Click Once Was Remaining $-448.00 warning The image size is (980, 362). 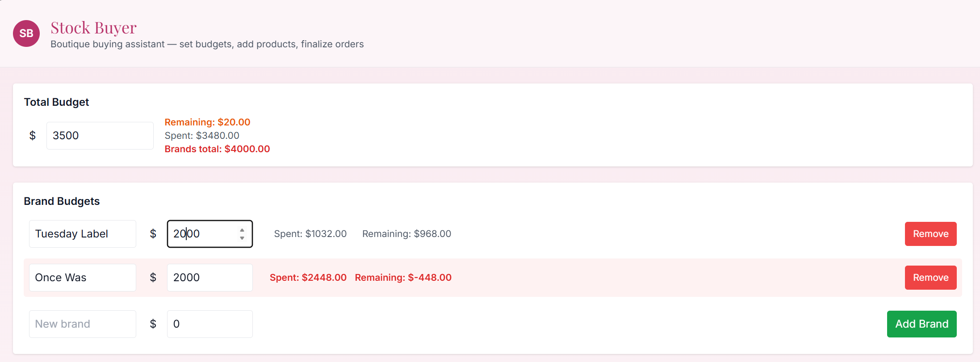pyautogui.click(x=403, y=278)
